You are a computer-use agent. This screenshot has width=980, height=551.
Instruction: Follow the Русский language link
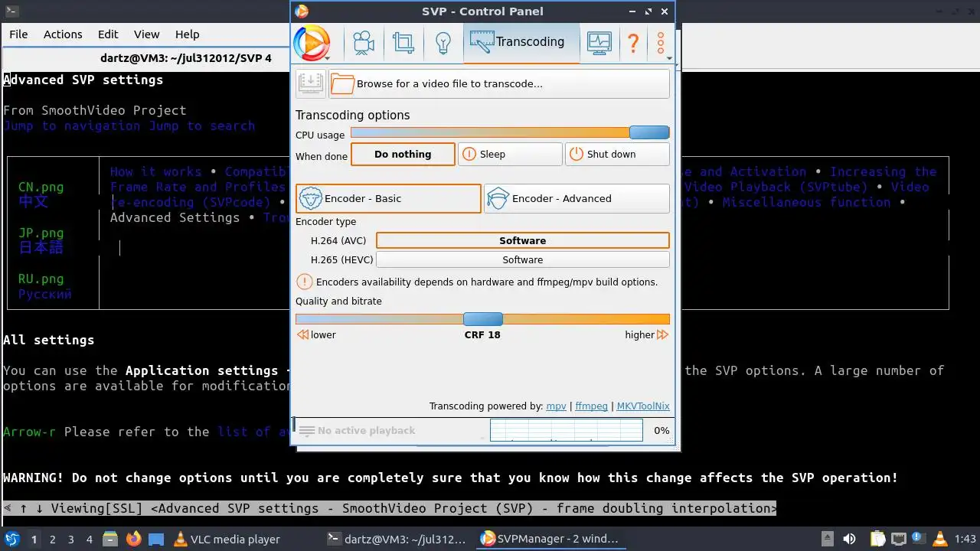(x=45, y=294)
